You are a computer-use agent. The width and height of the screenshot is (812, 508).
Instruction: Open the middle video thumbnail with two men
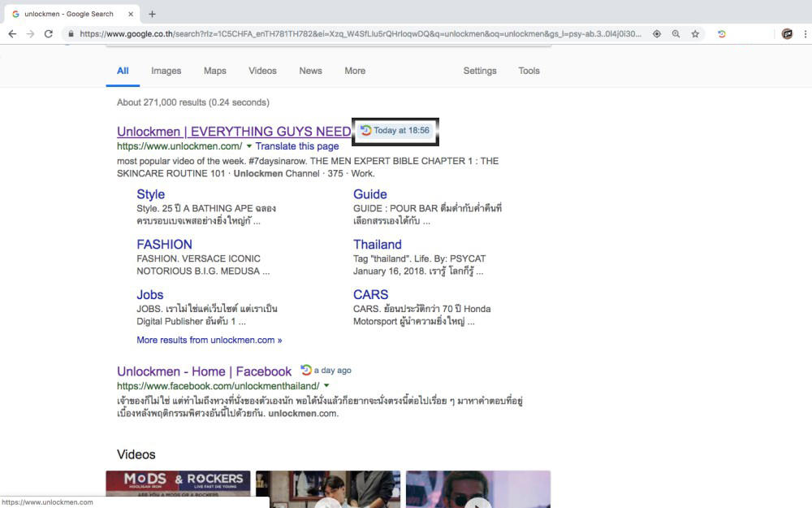pyautogui.click(x=328, y=488)
